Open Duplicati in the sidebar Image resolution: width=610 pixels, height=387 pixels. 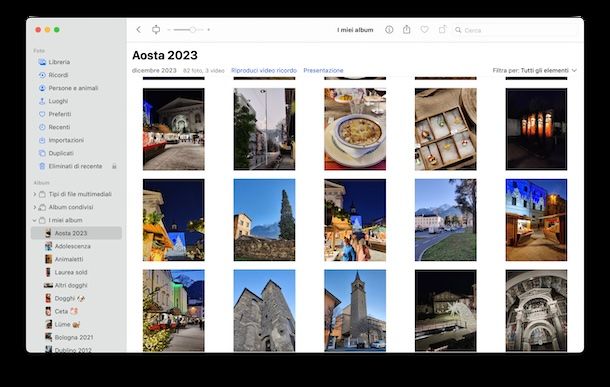61,153
